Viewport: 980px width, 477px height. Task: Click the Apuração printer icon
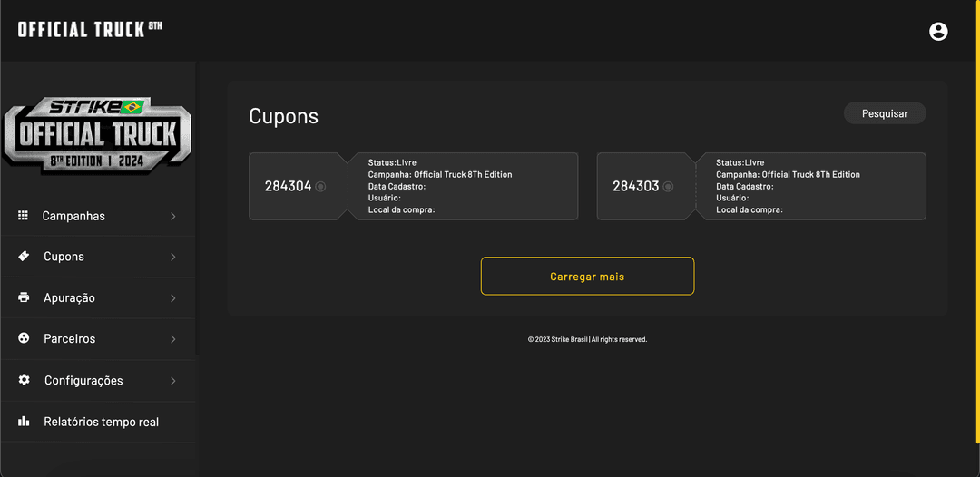pyautogui.click(x=24, y=297)
